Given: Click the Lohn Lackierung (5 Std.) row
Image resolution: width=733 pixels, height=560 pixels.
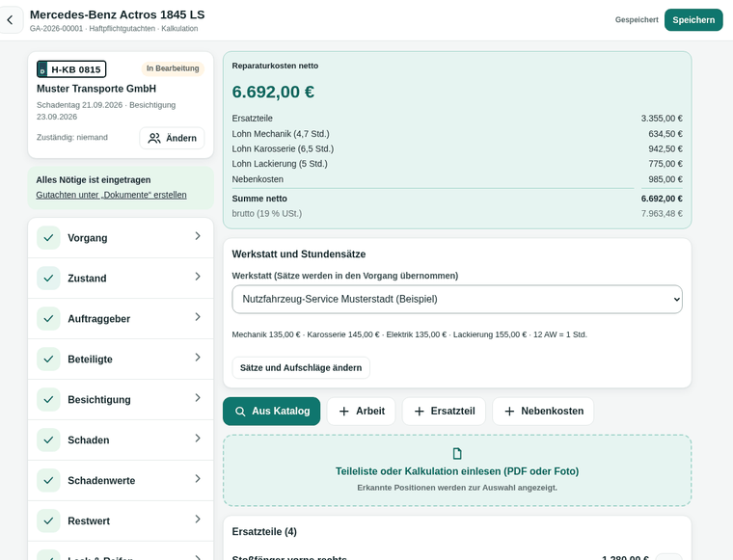Looking at the screenshot, I should pos(457,164).
